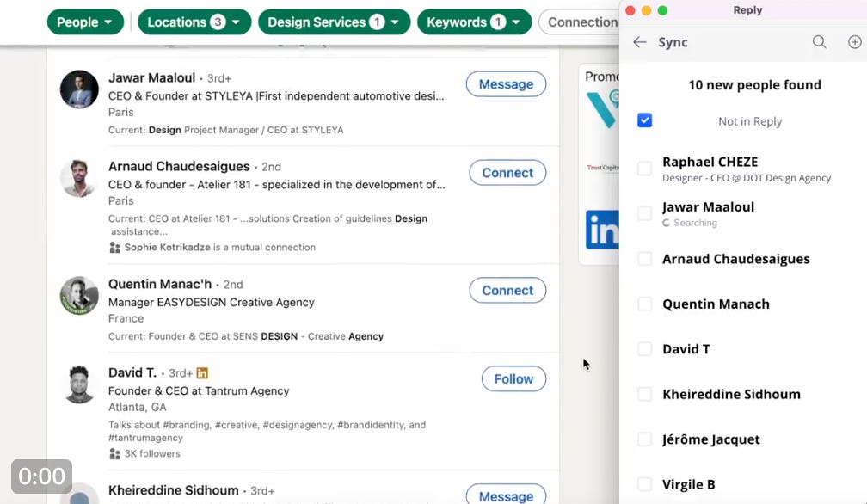
Task: Check Kheireddine Sidhoum checkbox in Reply
Action: 645,394
